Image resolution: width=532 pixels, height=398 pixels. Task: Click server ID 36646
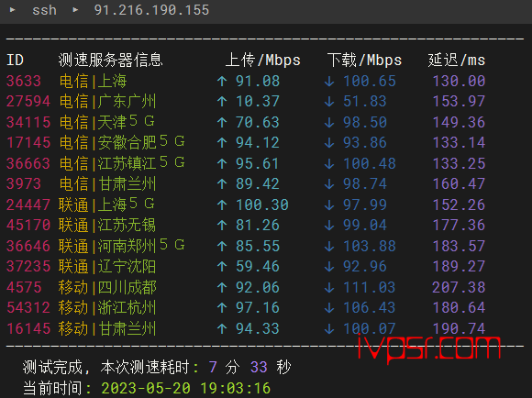point(28,246)
